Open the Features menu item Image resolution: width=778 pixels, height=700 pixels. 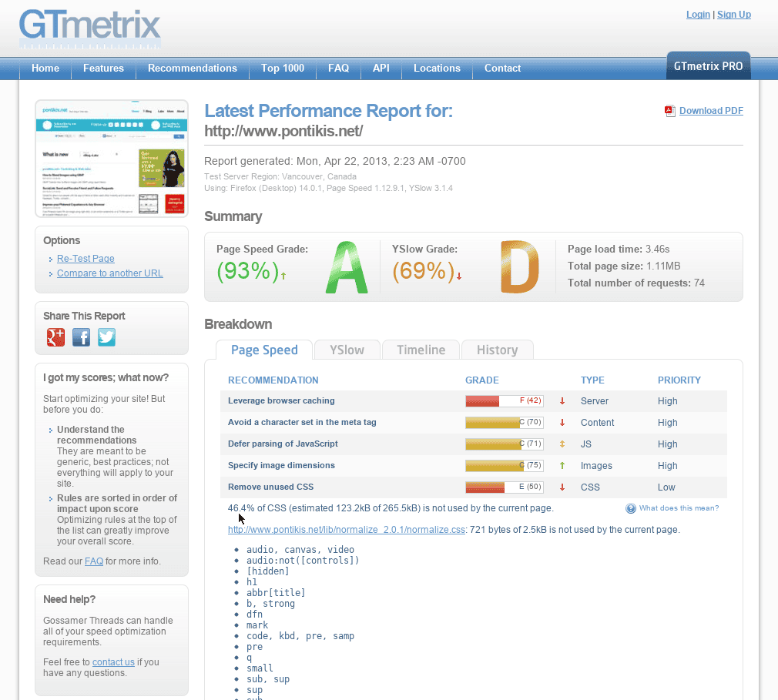104,68
